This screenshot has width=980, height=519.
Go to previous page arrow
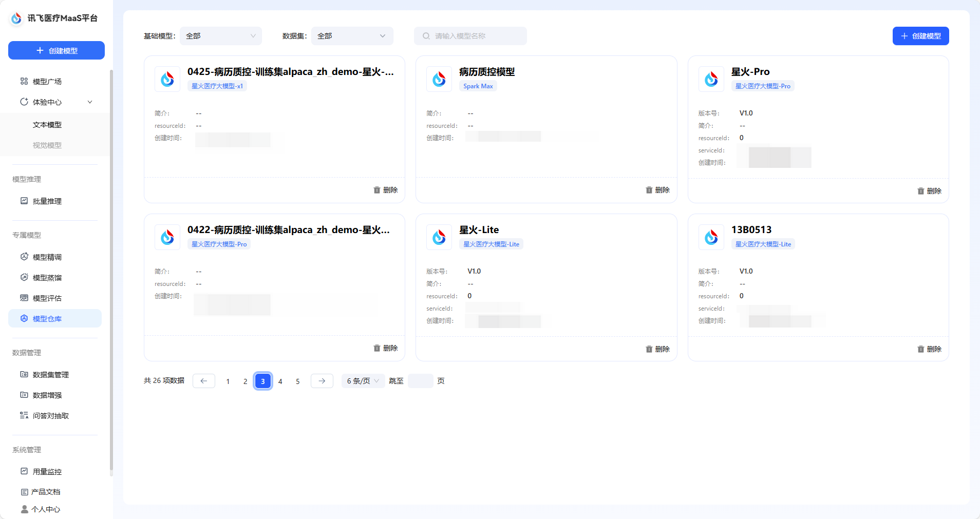click(x=204, y=381)
